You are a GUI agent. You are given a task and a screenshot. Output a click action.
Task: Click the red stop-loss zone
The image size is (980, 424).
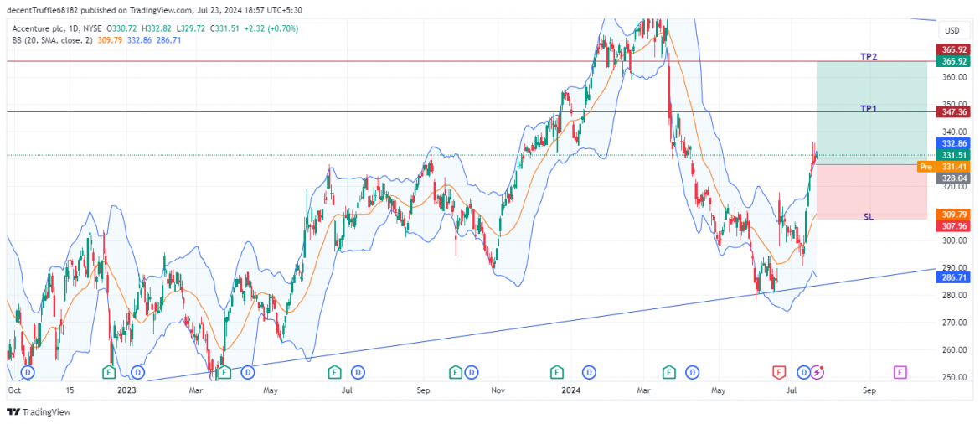pos(871,191)
